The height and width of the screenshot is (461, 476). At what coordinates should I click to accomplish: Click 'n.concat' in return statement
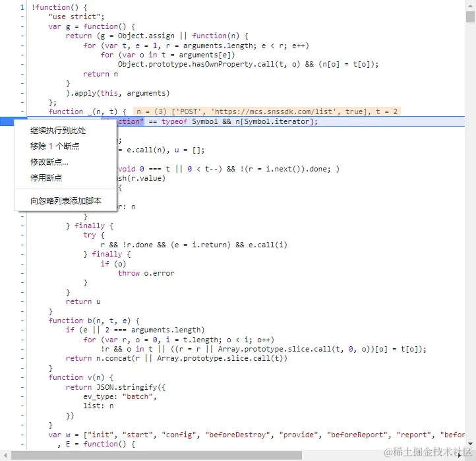[113, 359]
